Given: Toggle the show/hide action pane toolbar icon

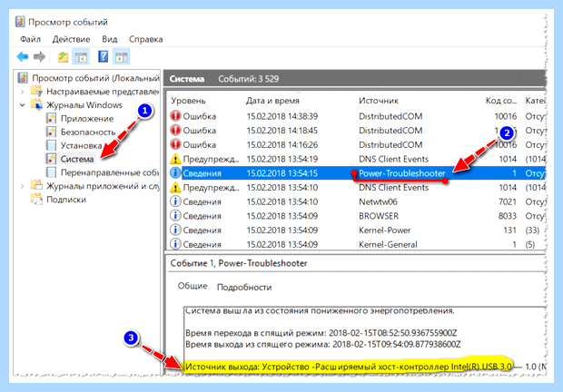Looking at the screenshot, I should tap(122, 56).
